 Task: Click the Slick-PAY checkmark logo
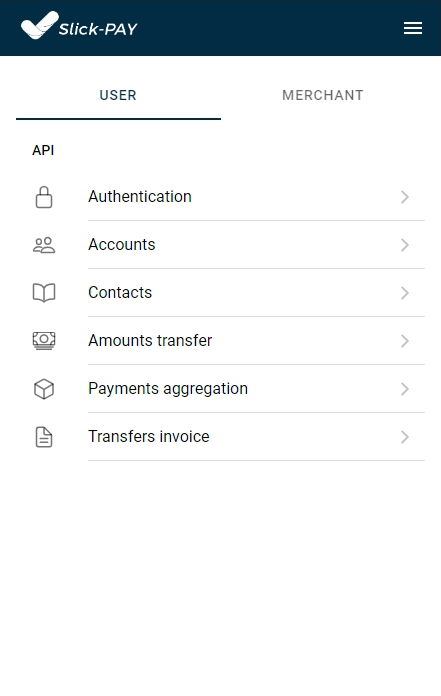tap(40, 25)
